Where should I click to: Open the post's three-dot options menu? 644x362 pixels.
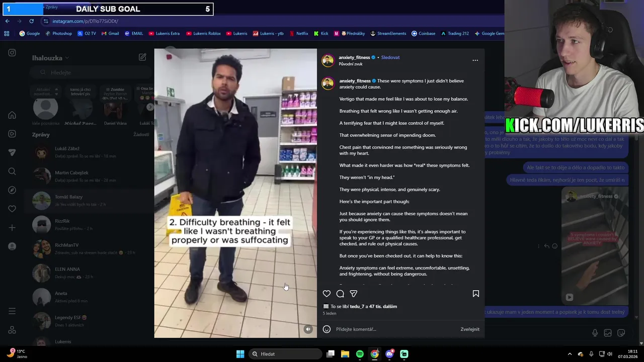click(x=475, y=60)
